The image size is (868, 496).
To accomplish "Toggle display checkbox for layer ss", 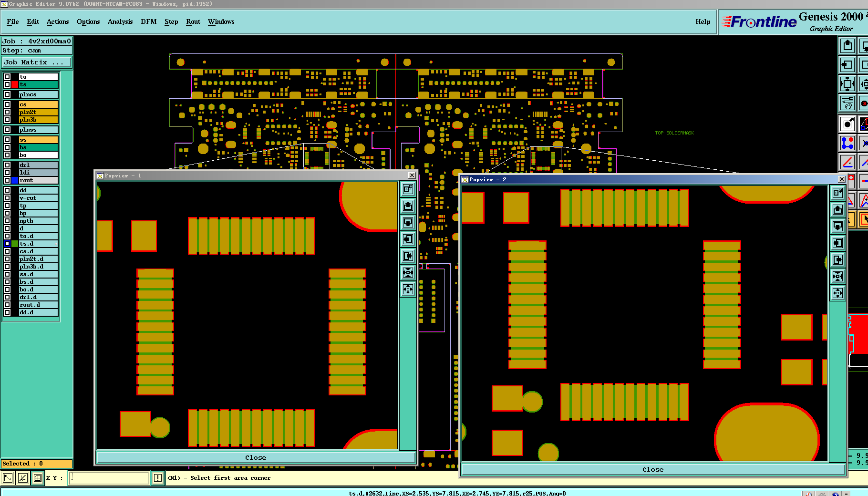I will coord(7,140).
